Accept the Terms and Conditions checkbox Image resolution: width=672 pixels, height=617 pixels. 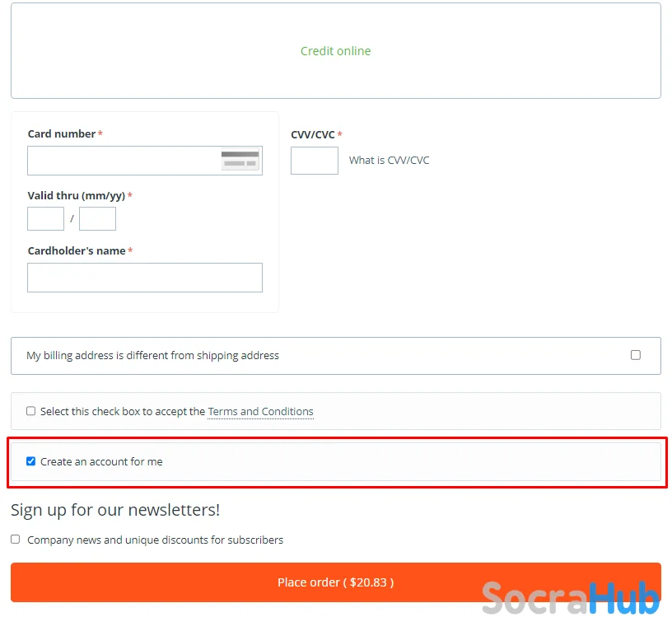click(30, 411)
